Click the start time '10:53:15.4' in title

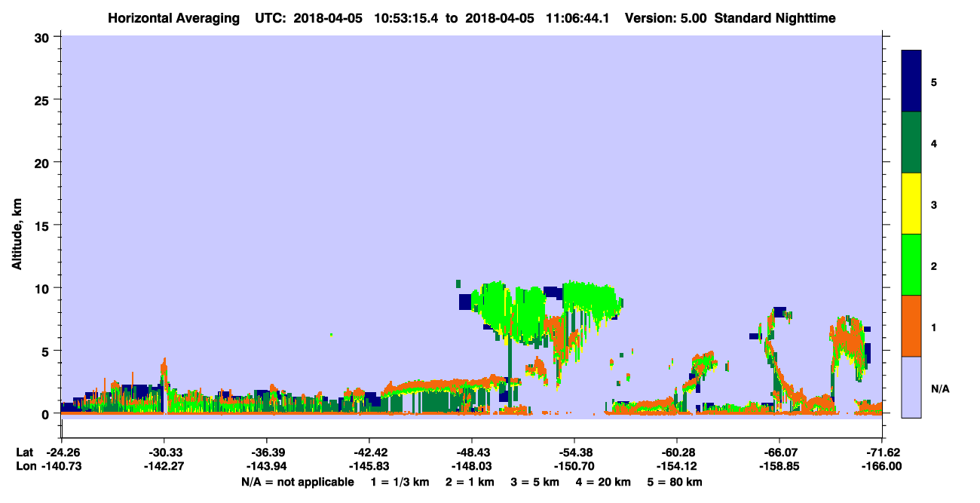pyautogui.click(x=406, y=18)
